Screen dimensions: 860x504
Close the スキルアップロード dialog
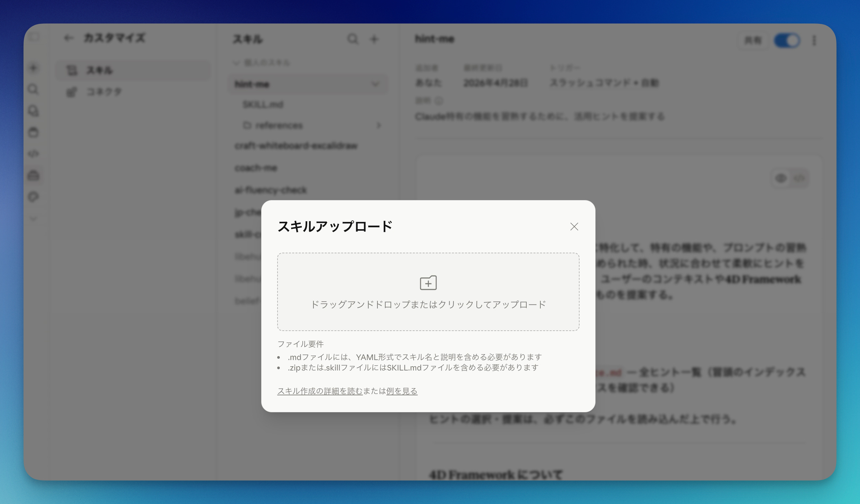click(574, 227)
